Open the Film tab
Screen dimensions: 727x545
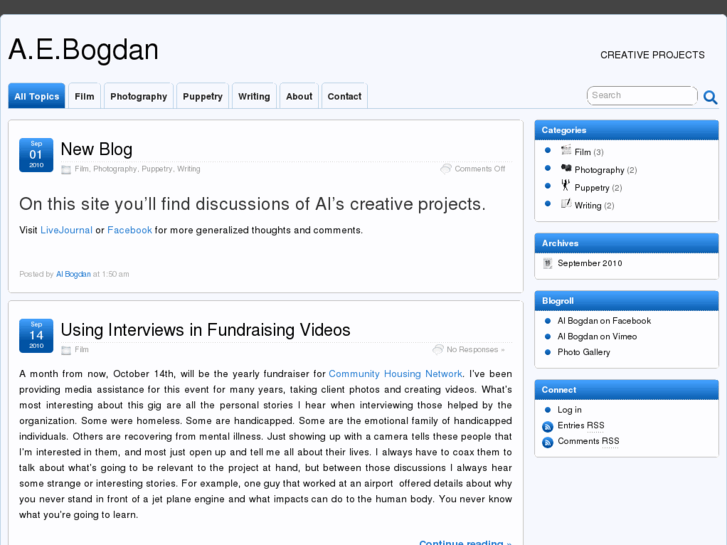(x=84, y=96)
